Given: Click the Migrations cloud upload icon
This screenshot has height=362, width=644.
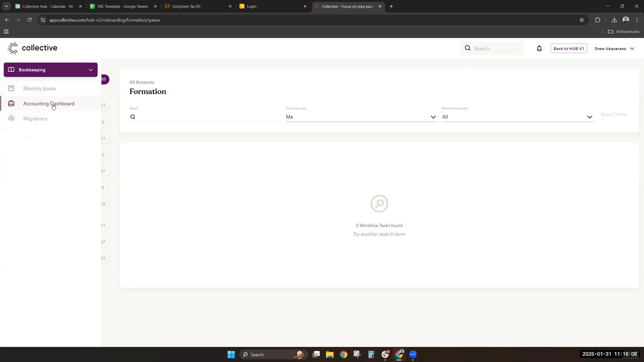Looking at the screenshot, I should point(11,119).
